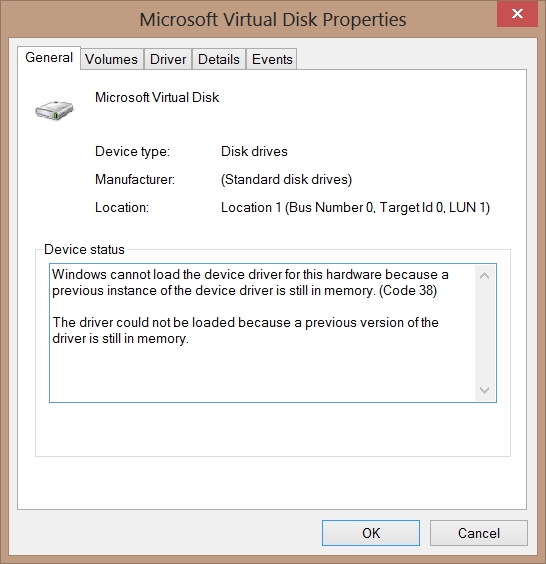Switch to the Details tab

219,59
